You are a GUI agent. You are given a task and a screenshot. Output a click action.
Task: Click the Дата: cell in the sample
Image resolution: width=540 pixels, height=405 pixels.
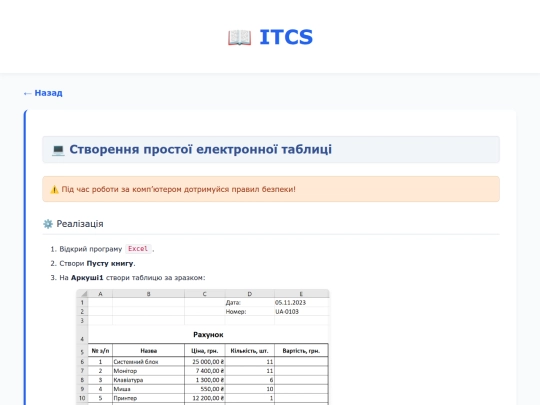(x=250, y=303)
